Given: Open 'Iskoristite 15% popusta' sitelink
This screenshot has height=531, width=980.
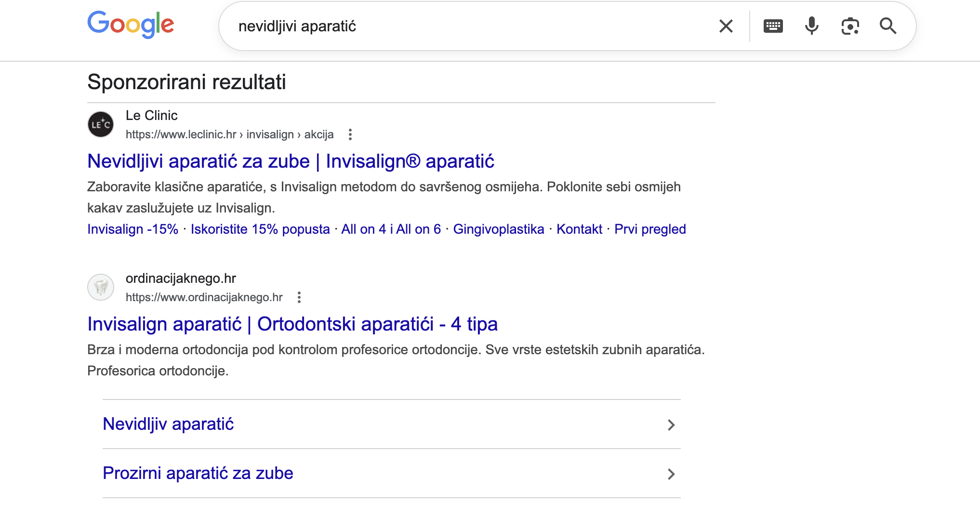Looking at the screenshot, I should (260, 229).
